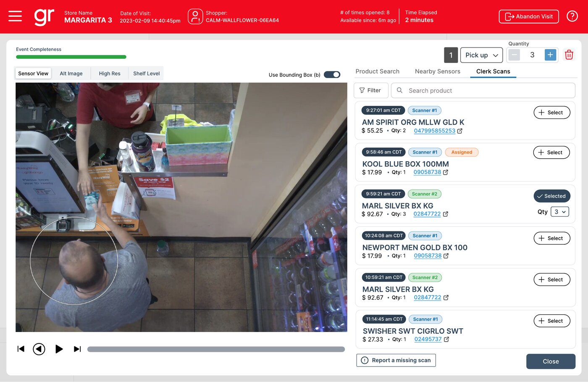This screenshot has height=382, width=588.
Task: Open barcode link 047995855253
Action: pyautogui.click(x=435, y=131)
